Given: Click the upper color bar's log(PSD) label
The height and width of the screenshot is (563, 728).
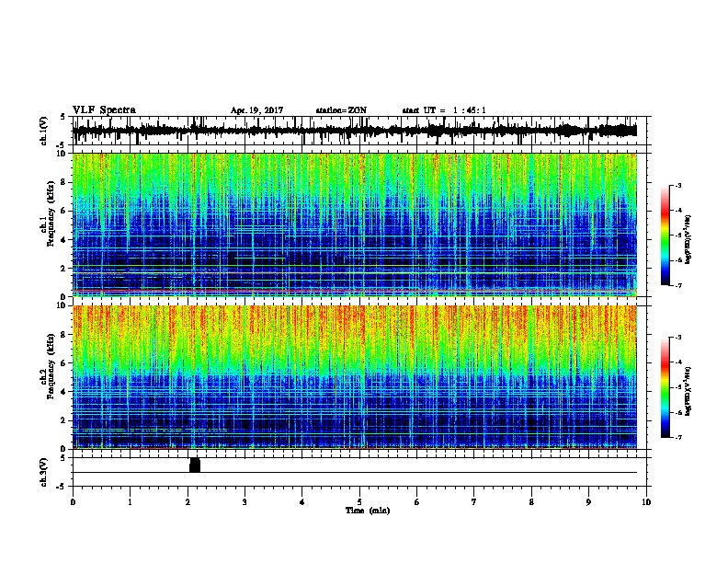Looking at the screenshot, I should pyautogui.click(x=688, y=239).
